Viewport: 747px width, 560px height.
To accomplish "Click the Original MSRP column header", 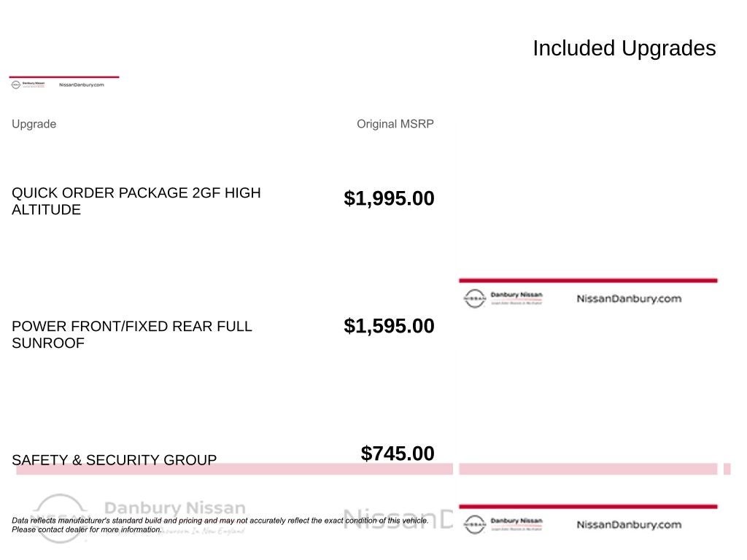I will point(395,124).
